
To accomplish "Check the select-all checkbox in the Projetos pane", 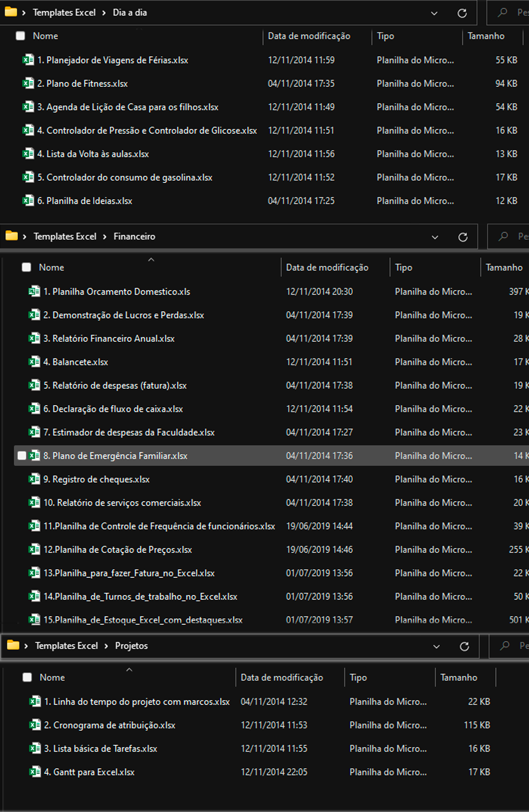I will point(27,677).
